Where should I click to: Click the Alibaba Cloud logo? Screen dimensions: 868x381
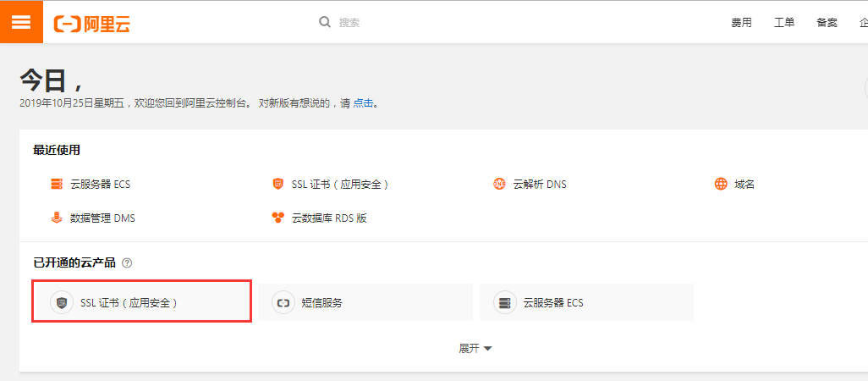92,23
